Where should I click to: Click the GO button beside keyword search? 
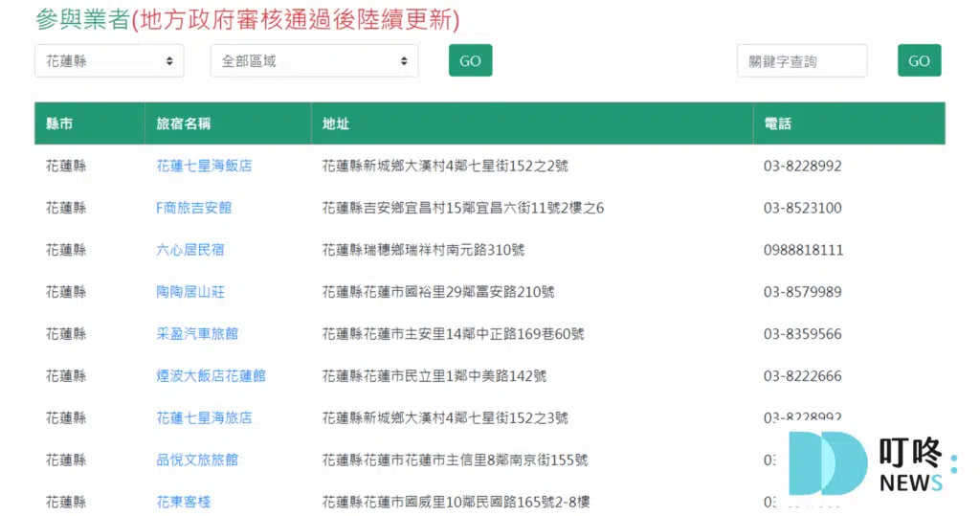pyautogui.click(x=919, y=60)
